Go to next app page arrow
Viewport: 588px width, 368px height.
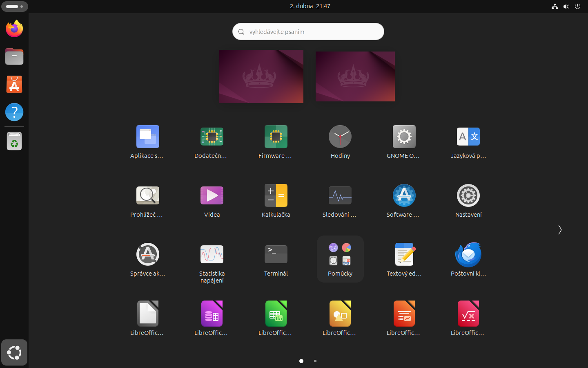click(560, 230)
